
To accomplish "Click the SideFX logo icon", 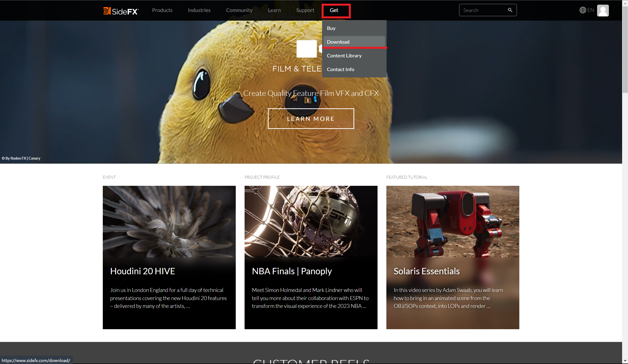I will [x=107, y=11].
